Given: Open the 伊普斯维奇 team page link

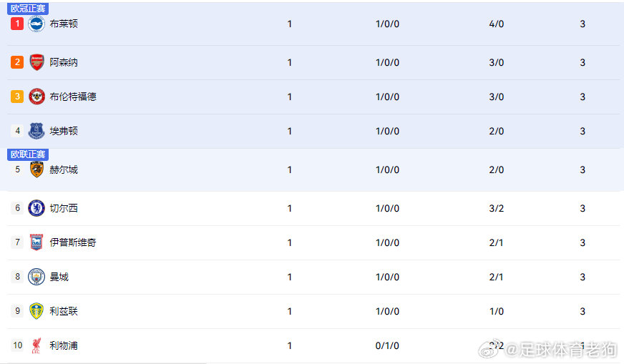Looking at the screenshot, I should click(73, 242).
